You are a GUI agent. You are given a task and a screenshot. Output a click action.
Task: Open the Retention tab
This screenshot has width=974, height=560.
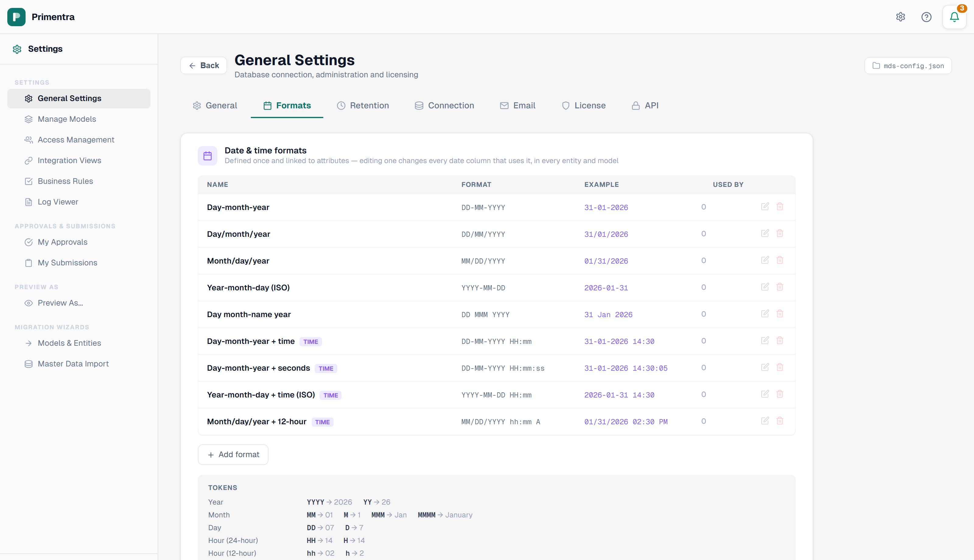pyautogui.click(x=363, y=106)
